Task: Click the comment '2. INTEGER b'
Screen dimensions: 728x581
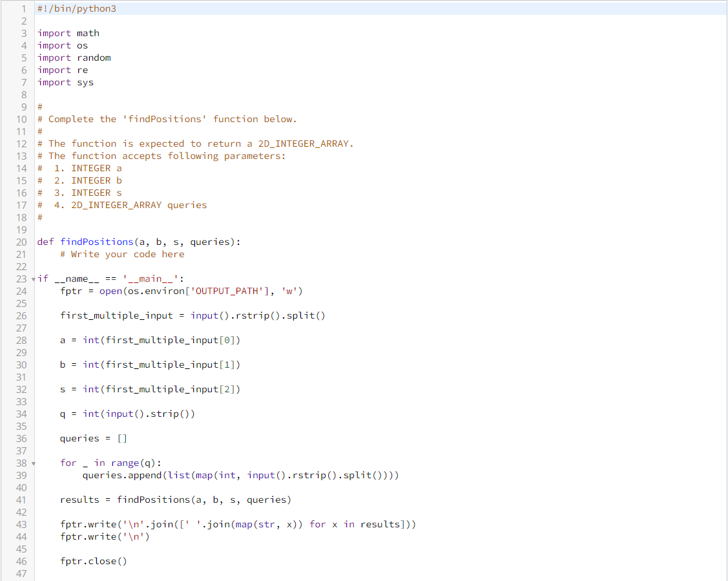Action: [x=80, y=181]
